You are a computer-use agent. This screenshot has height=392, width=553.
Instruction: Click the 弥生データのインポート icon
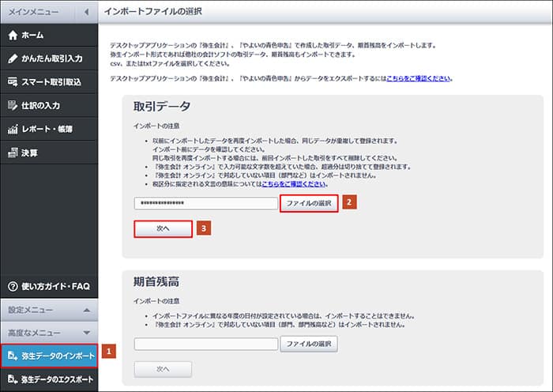coord(13,356)
